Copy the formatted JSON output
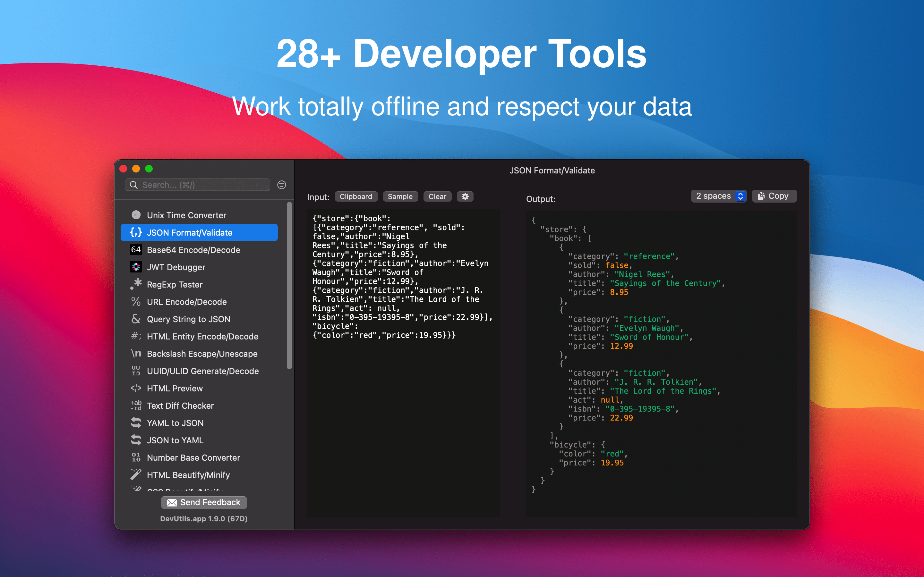 pos(774,196)
